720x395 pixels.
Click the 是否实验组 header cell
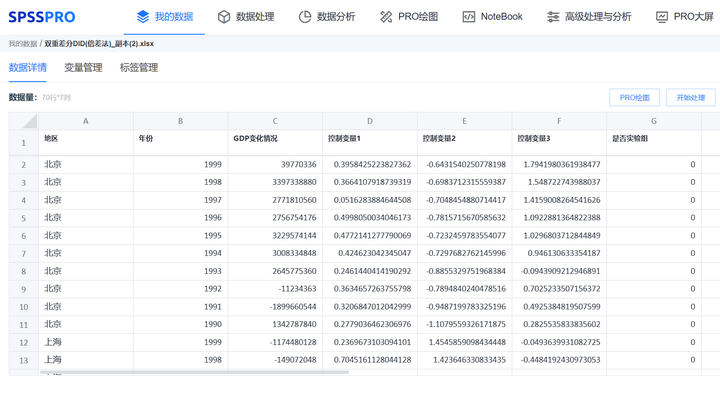[653, 142]
